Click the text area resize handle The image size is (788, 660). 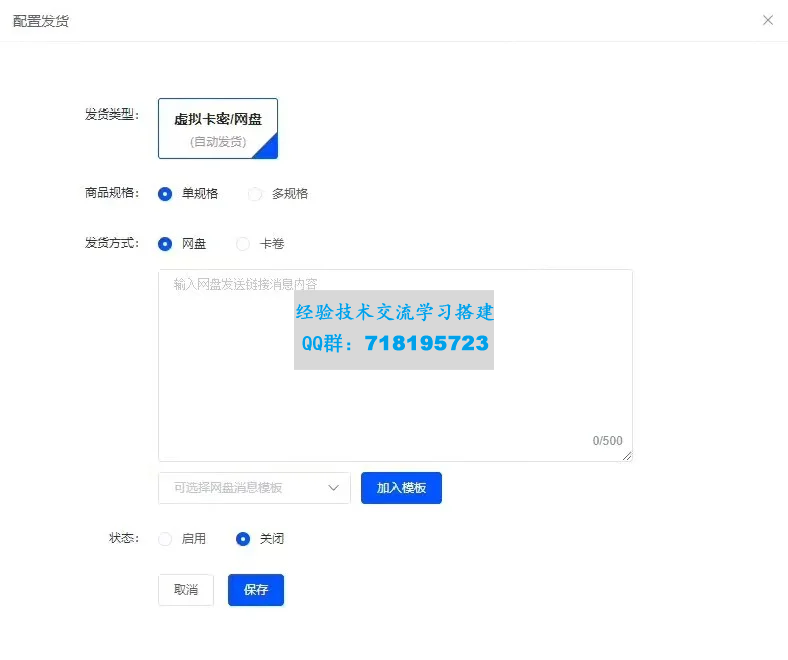(x=627, y=456)
